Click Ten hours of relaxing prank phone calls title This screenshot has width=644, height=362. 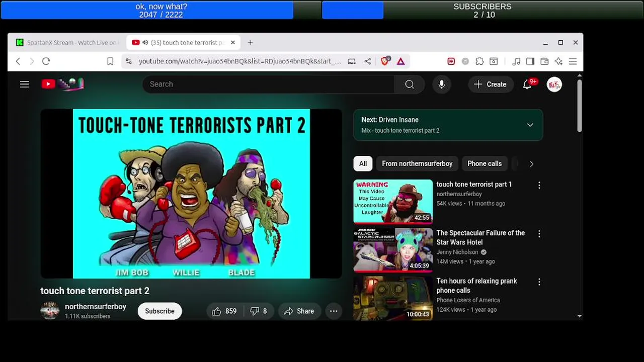point(476,286)
